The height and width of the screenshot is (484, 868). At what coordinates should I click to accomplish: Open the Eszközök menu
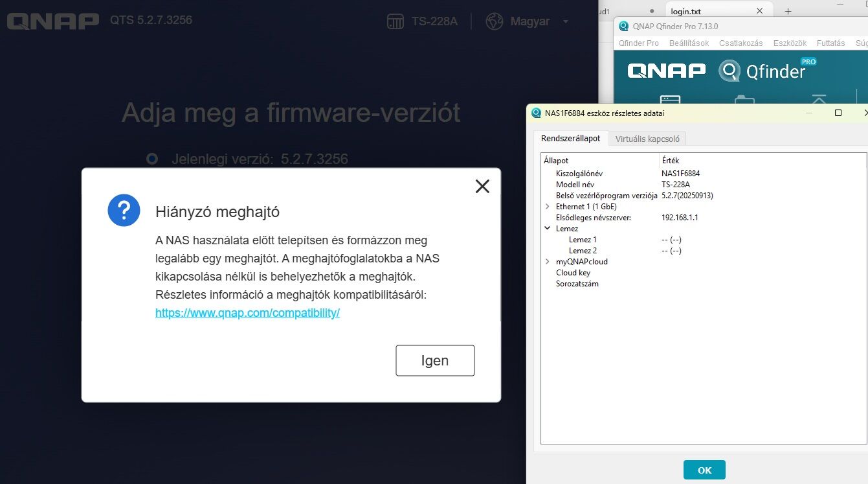click(790, 43)
